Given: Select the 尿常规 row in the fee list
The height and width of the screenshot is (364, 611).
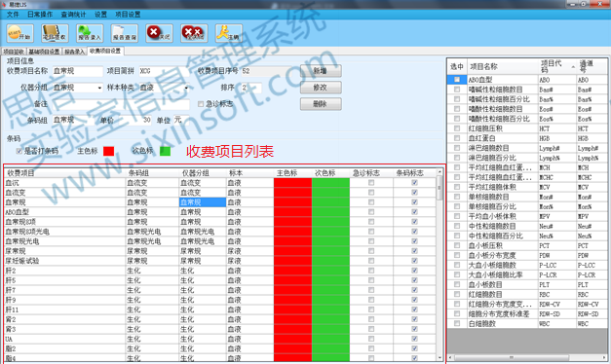Looking at the screenshot, I should point(220,251).
